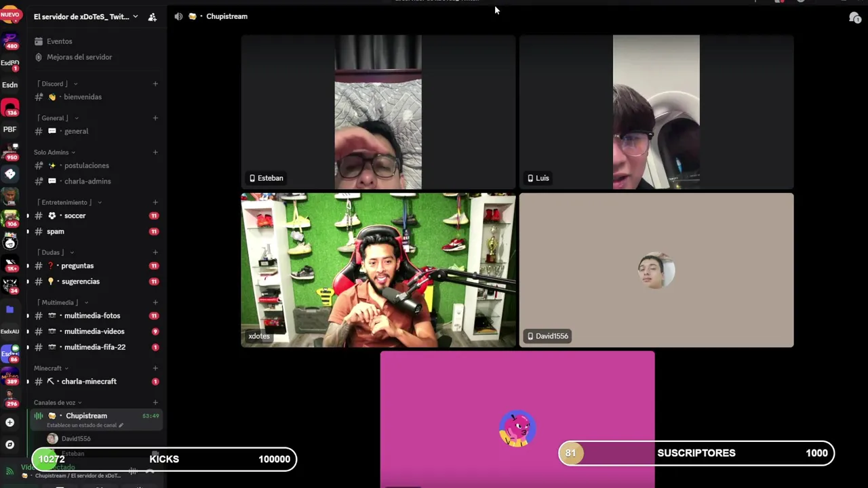The image size is (868, 488).
Task: Click the speaker icon beside Chupistream title
Action: (178, 16)
